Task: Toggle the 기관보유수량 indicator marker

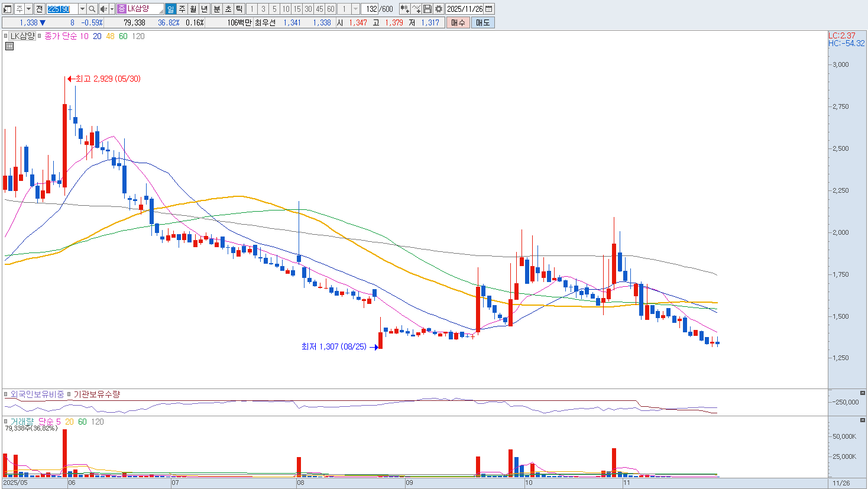Action: [x=69, y=394]
